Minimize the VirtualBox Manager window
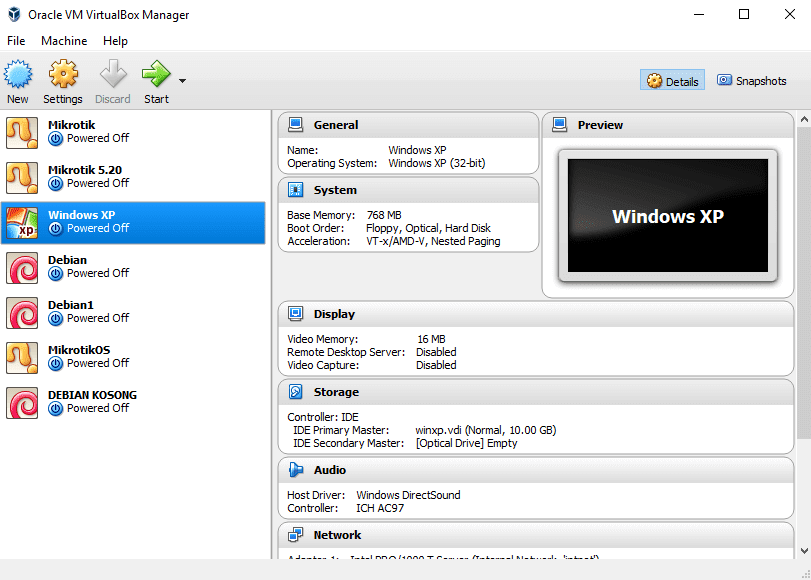Viewport: 811px width, 580px height. tap(699, 14)
